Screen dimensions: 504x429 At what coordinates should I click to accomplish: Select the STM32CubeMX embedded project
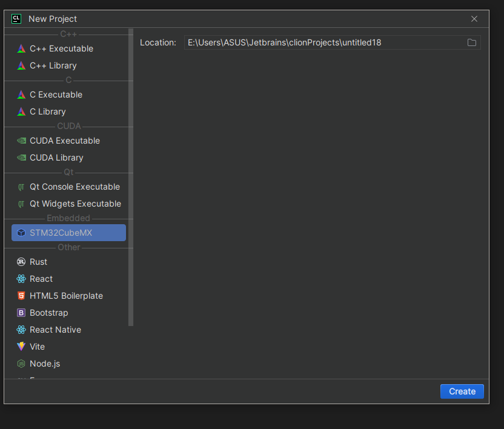pyautogui.click(x=68, y=233)
